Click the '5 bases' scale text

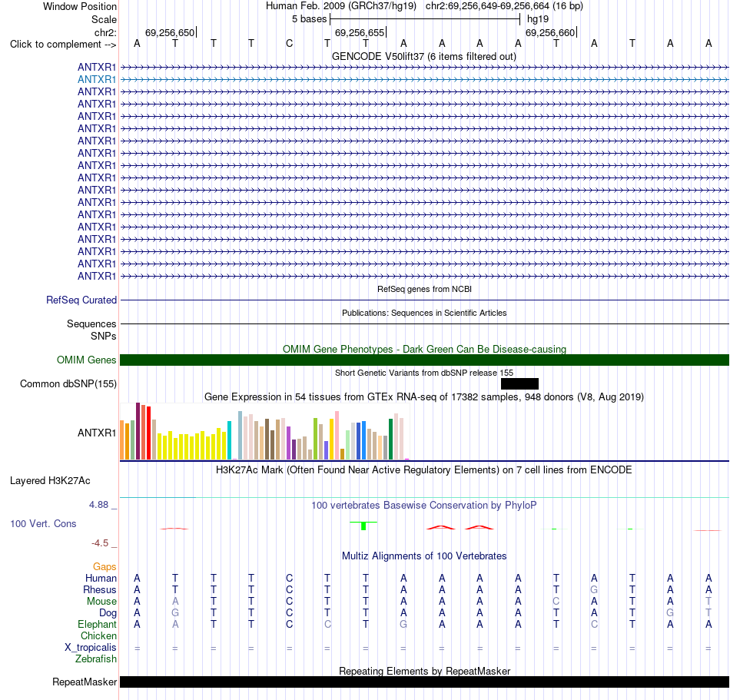[x=309, y=19]
